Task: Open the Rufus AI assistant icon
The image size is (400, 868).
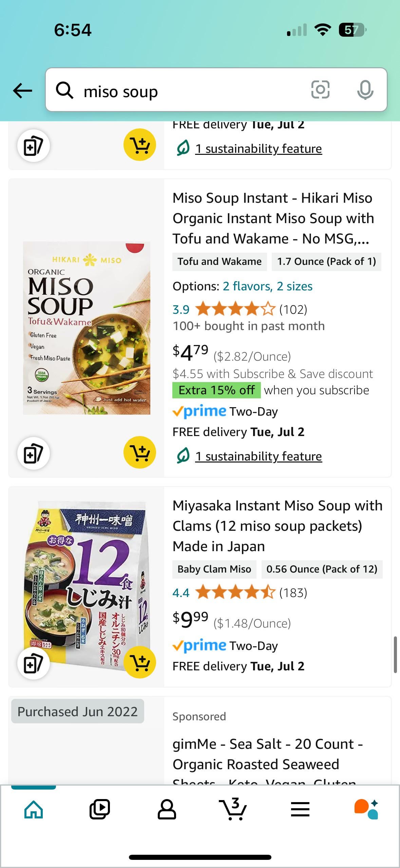Action: tap(366, 809)
